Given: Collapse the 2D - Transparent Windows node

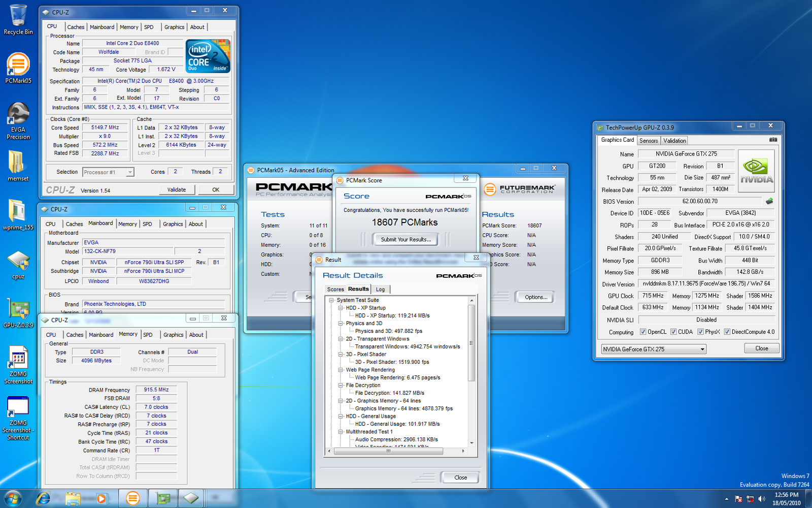Looking at the screenshot, I should point(341,339).
